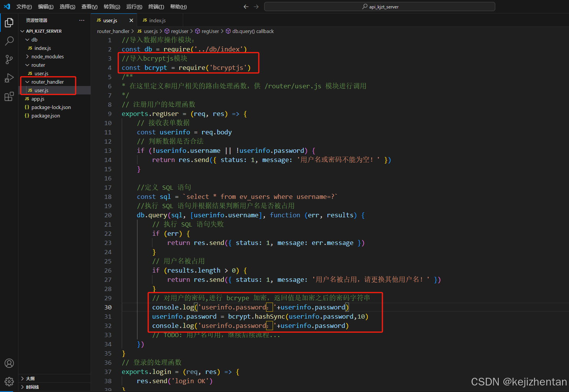This screenshot has width=569, height=392.
Task: Open the 终端(T) menu
Action: (156, 7)
